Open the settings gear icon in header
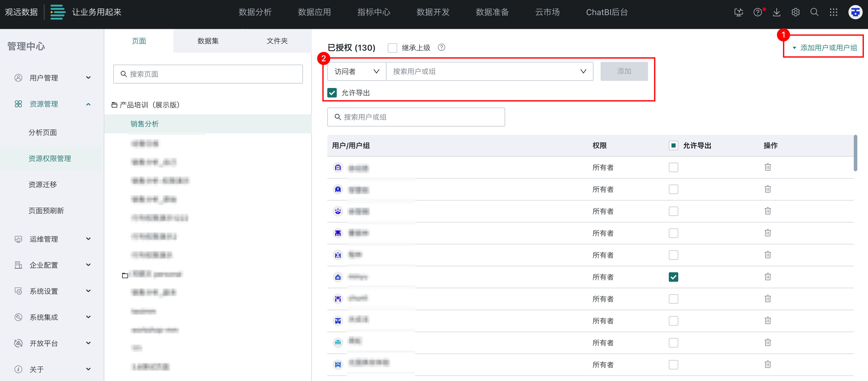 [x=795, y=12]
